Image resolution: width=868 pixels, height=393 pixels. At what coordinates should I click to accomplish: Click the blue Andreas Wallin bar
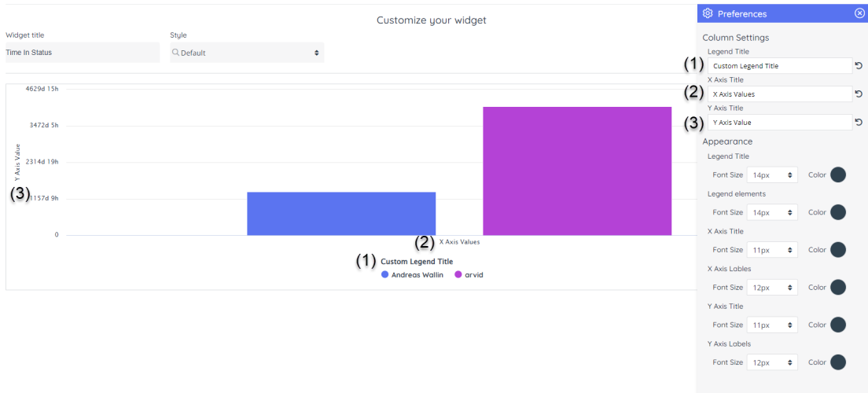pyautogui.click(x=341, y=213)
